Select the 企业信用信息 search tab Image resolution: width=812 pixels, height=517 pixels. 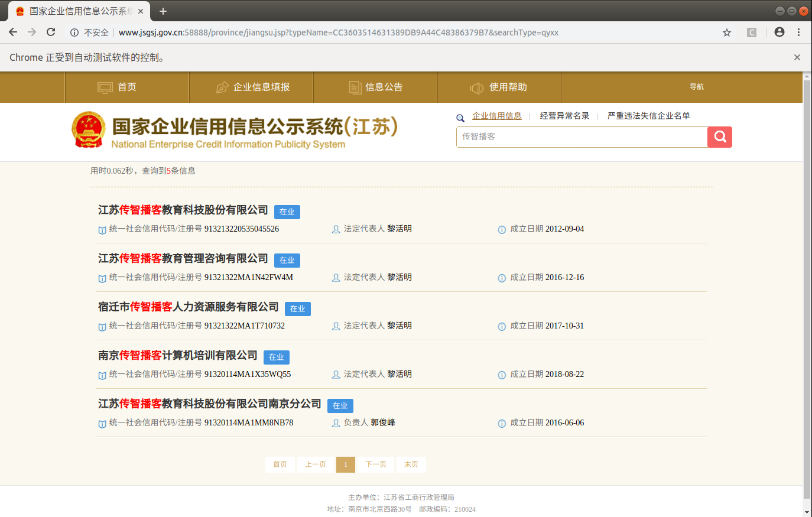(497, 116)
